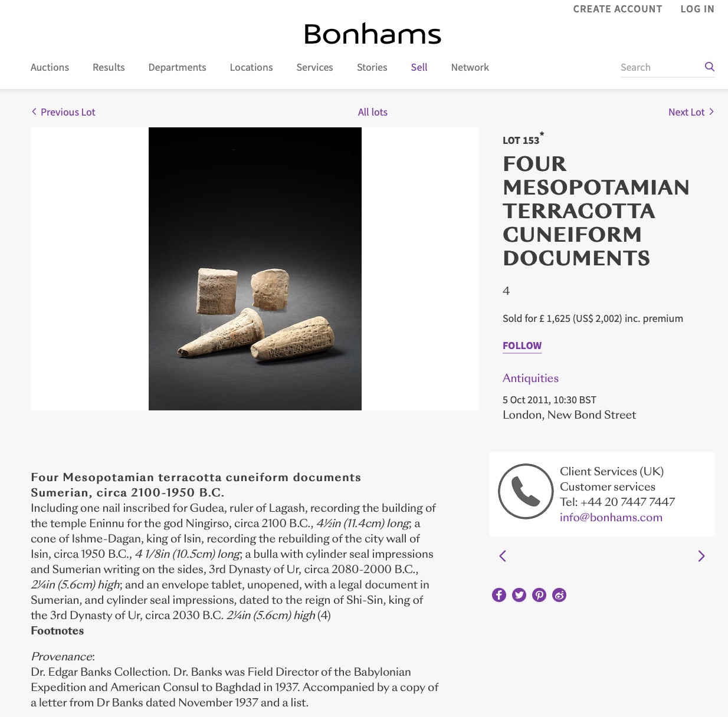The width and height of the screenshot is (728, 717).
Task: Type in the Search field
Action: click(x=660, y=67)
